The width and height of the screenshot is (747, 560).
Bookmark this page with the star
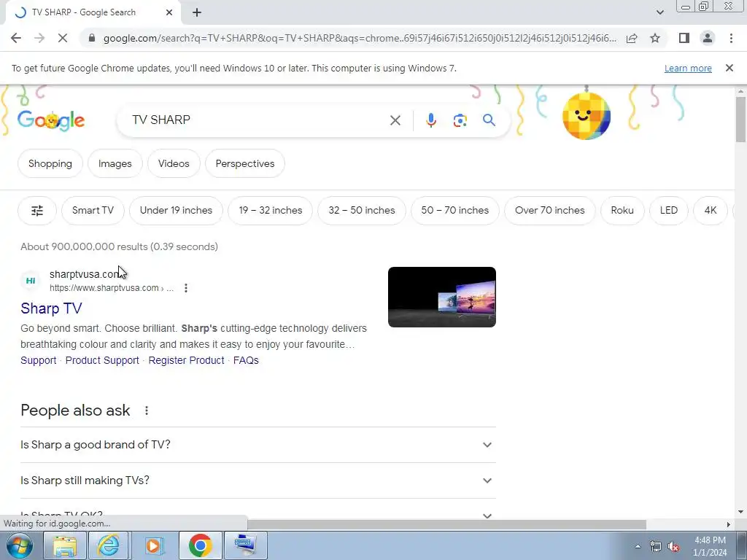[x=655, y=38]
